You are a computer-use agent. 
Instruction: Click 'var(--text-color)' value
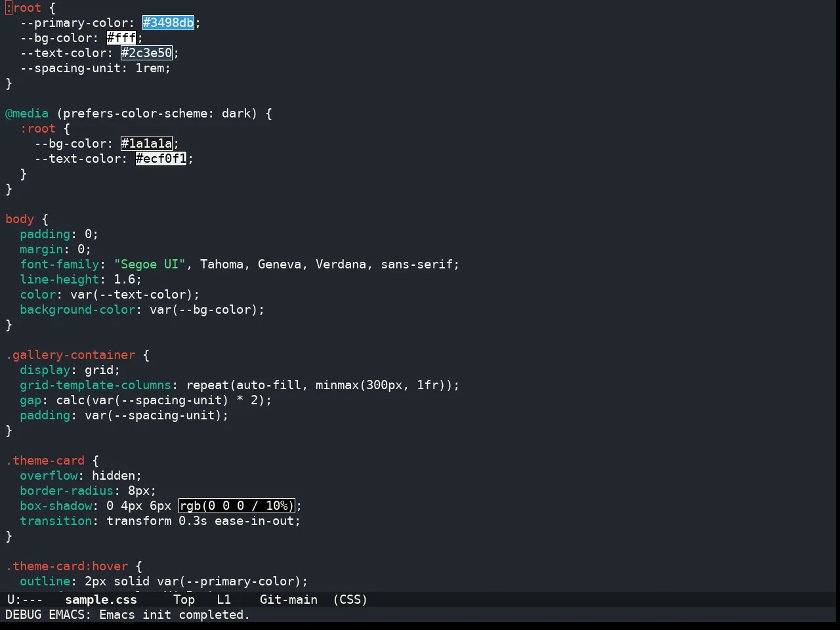pyautogui.click(x=132, y=295)
